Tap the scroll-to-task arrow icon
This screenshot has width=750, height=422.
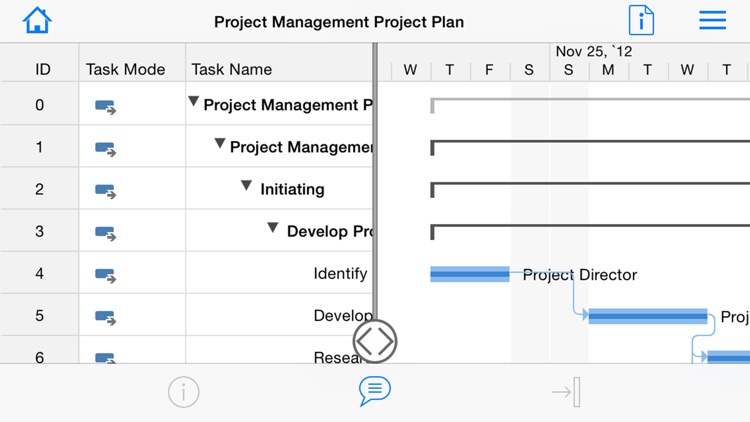click(566, 392)
